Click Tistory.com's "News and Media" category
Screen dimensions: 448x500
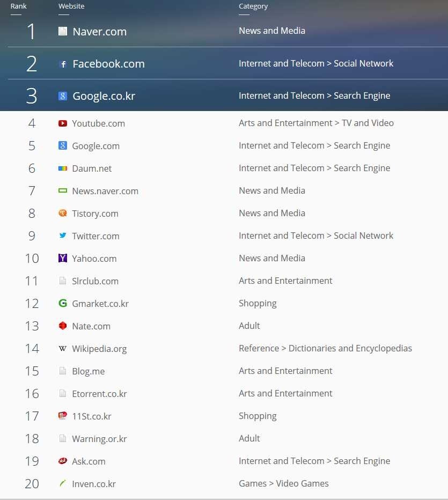click(272, 213)
